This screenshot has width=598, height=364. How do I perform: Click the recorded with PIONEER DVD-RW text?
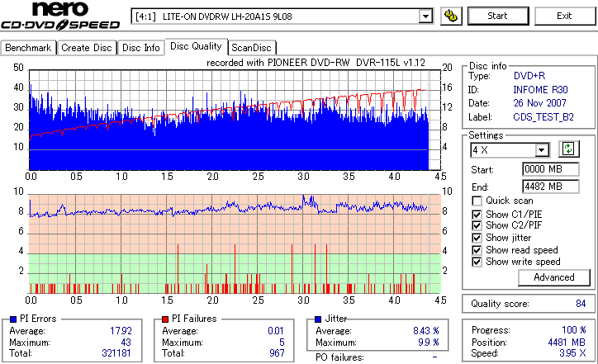pyautogui.click(x=316, y=63)
